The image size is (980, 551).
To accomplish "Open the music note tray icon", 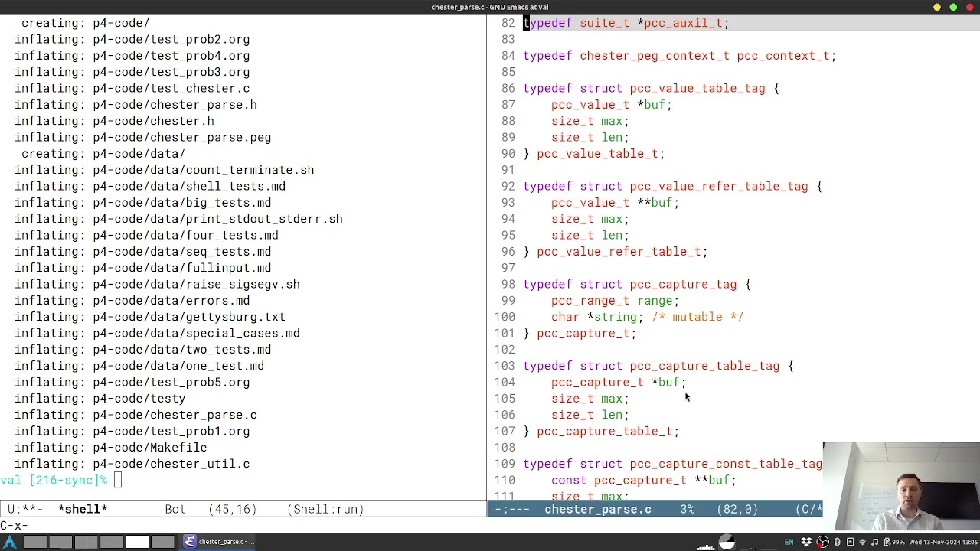I will coord(874,542).
